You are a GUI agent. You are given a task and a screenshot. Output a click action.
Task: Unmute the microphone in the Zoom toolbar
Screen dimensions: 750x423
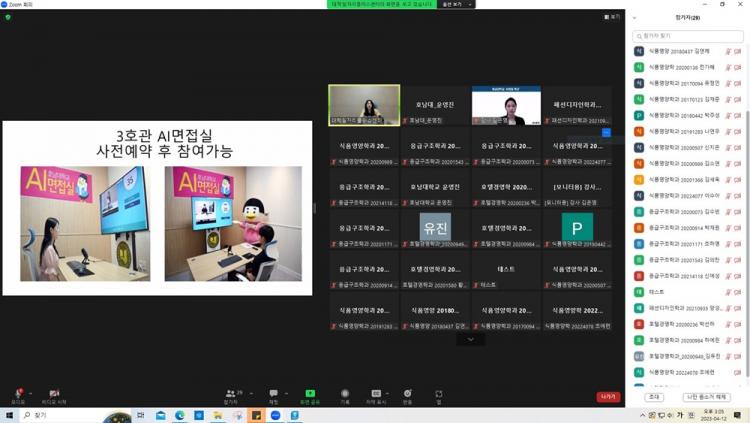point(17,394)
